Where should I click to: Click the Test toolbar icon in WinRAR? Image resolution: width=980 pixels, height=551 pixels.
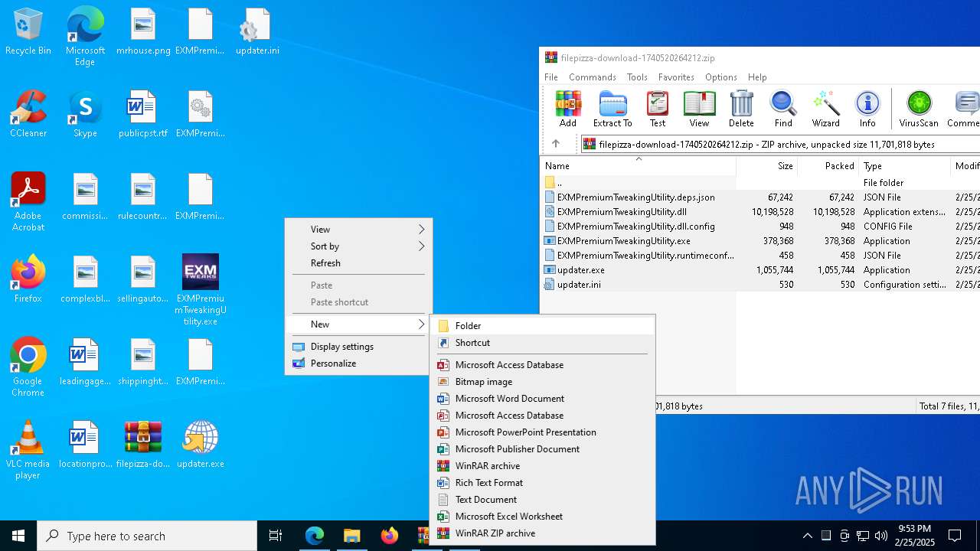point(657,109)
